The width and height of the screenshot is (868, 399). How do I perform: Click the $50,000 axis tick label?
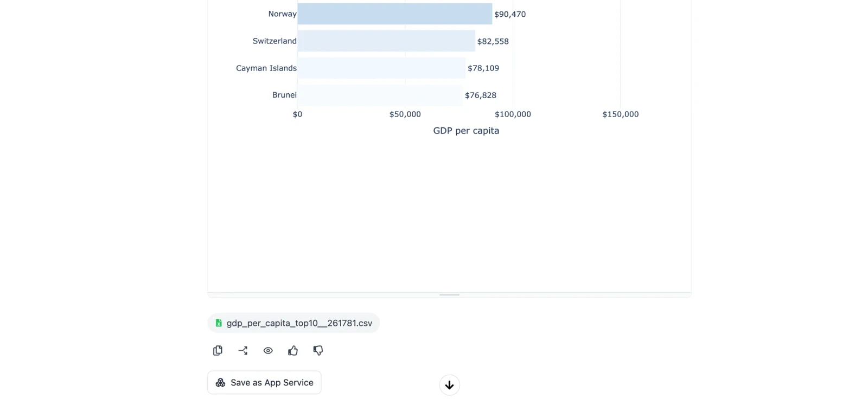click(405, 114)
